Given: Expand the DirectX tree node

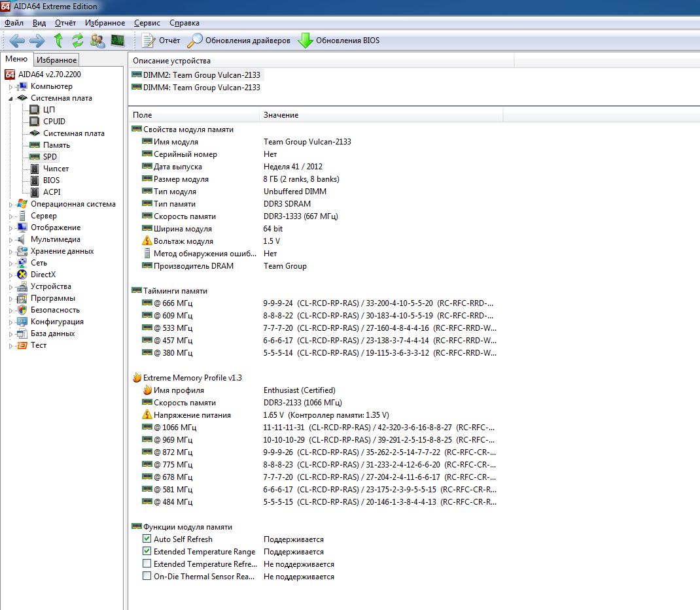Looking at the screenshot, I should click(10, 275).
